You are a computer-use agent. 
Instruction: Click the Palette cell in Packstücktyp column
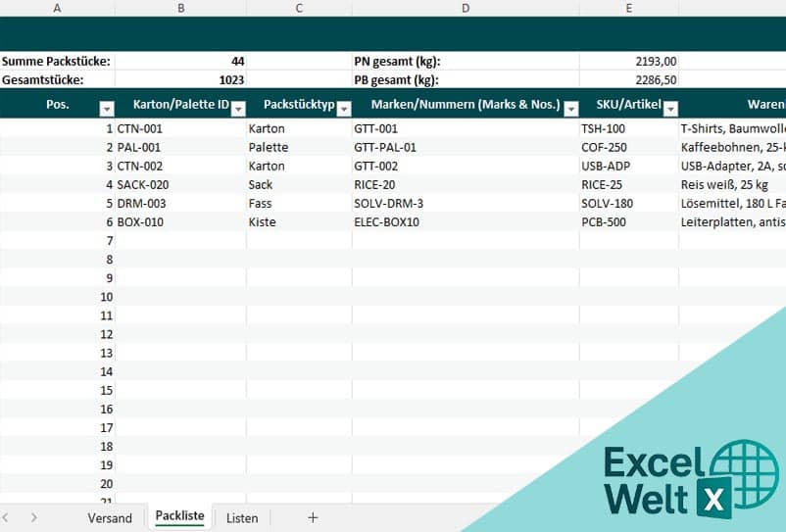point(299,147)
